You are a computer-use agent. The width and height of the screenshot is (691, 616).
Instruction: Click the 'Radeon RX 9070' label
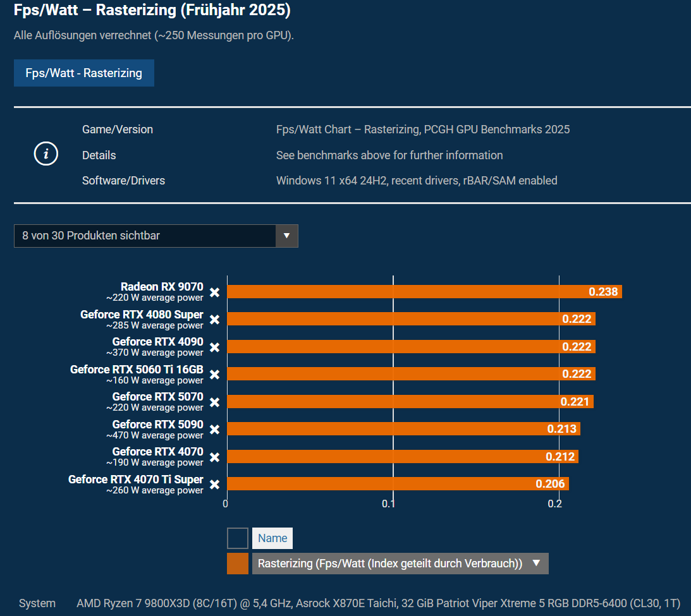click(x=162, y=287)
